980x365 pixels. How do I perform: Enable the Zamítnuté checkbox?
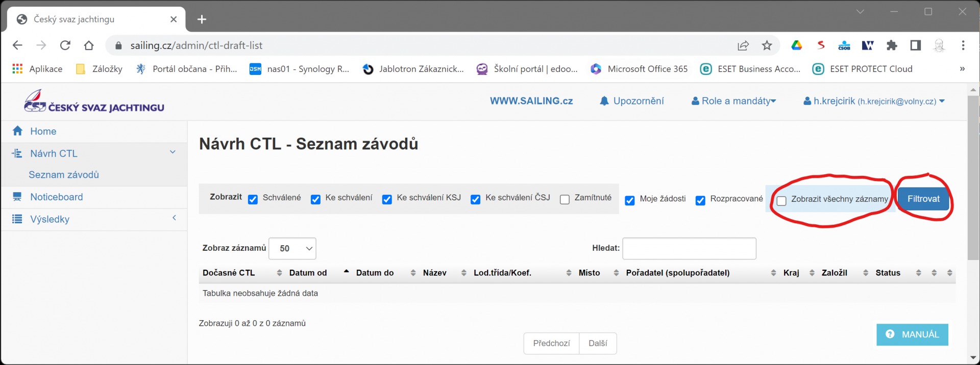point(565,199)
